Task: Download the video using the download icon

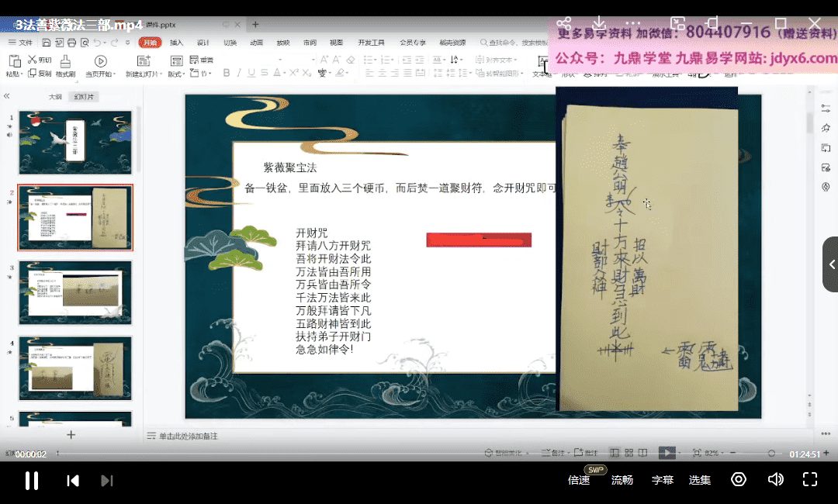Action: coord(598,24)
